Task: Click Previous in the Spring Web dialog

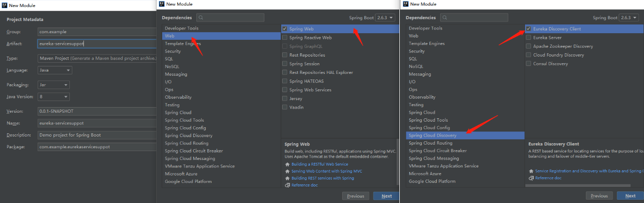Action: click(356, 196)
